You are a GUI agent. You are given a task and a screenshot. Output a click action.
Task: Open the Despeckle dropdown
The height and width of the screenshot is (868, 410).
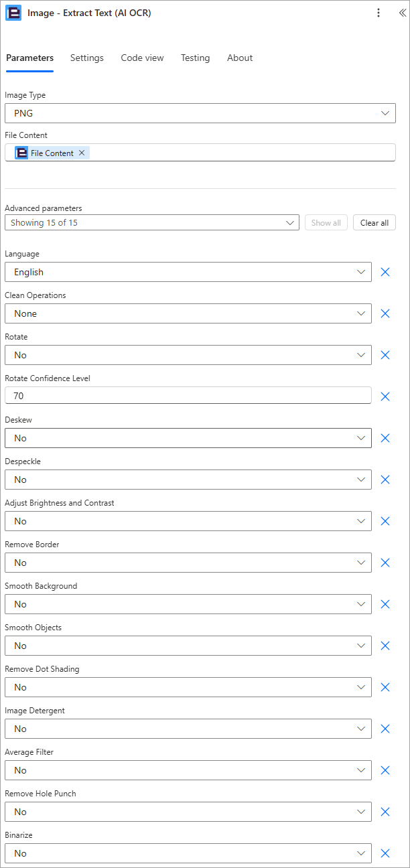(x=188, y=480)
